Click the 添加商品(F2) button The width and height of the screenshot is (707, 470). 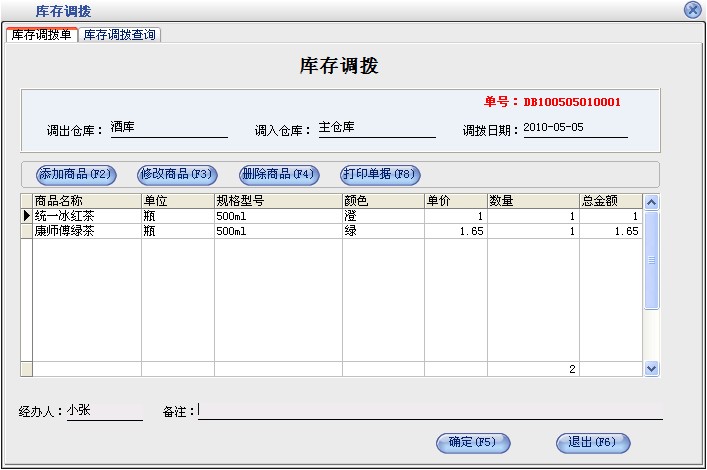tap(77, 175)
